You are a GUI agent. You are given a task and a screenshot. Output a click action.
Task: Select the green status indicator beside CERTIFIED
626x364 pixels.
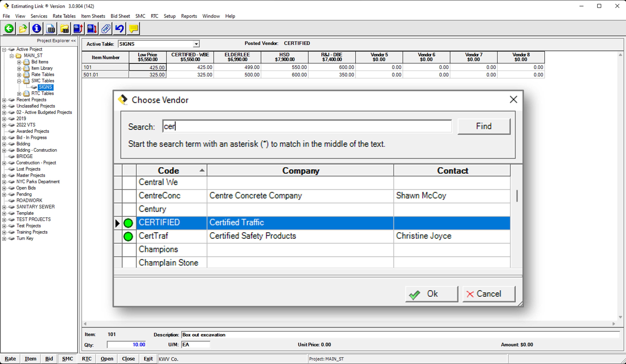click(128, 223)
